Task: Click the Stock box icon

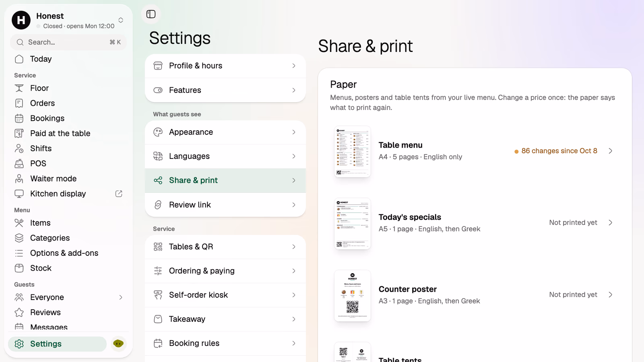Action: 19,268
